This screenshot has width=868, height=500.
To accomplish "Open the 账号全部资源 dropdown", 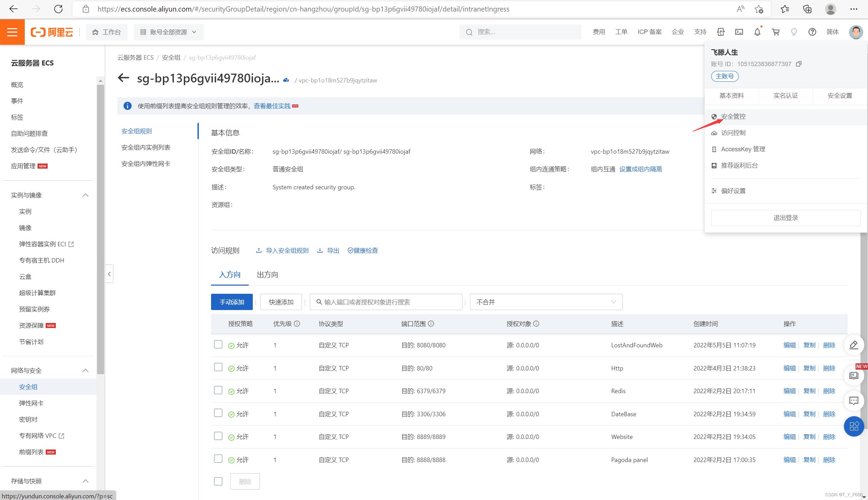I will click(x=169, y=32).
